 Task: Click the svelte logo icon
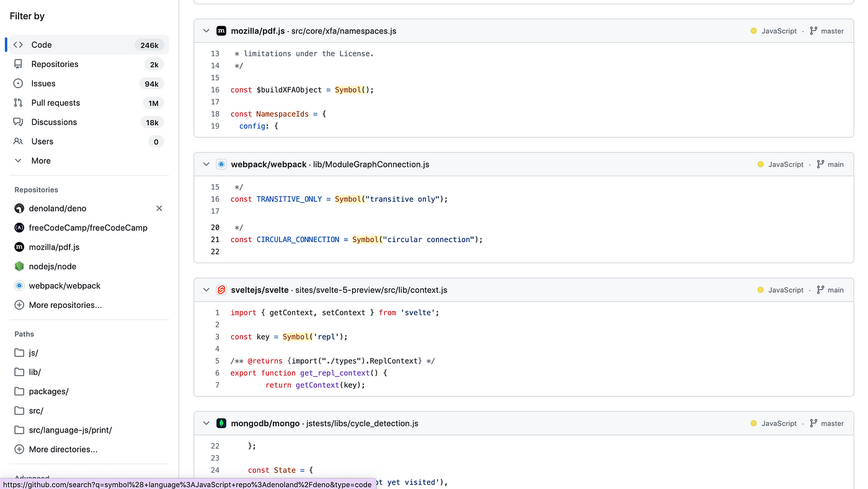tap(221, 290)
